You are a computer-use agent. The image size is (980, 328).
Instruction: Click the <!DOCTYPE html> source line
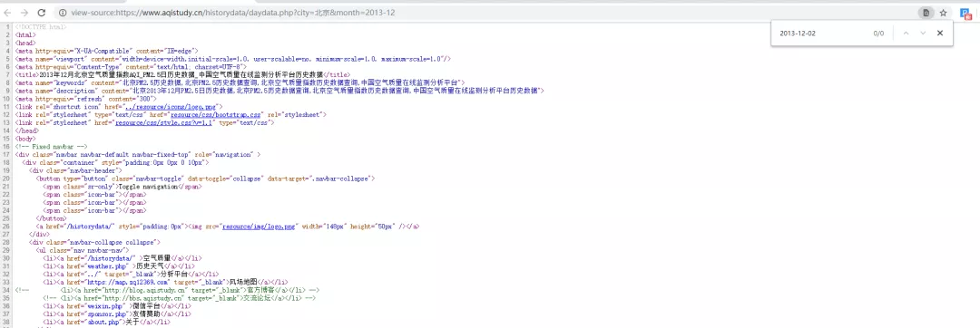coord(41,27)
